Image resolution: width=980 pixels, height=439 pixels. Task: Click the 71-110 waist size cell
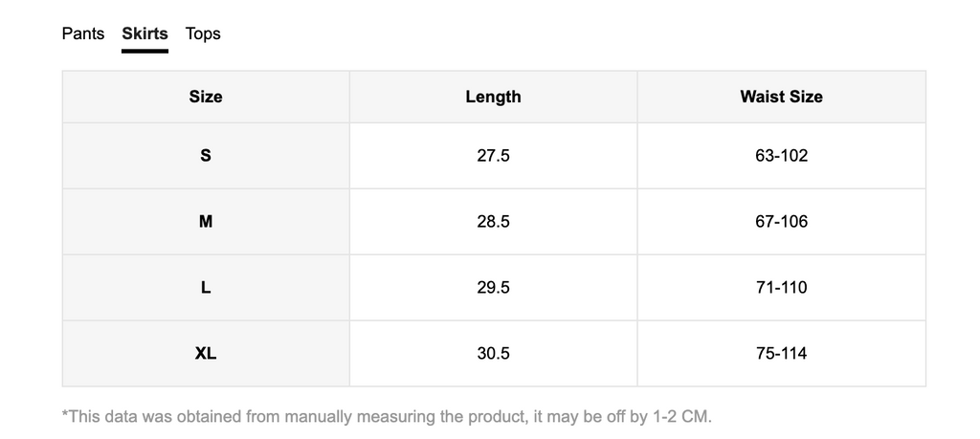(781, 288)
